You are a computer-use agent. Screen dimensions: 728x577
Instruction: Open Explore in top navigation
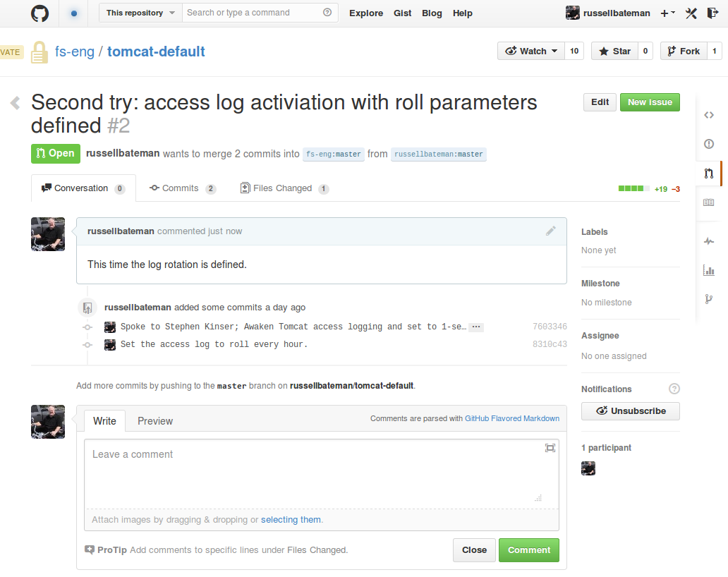[x=366, y=13]
